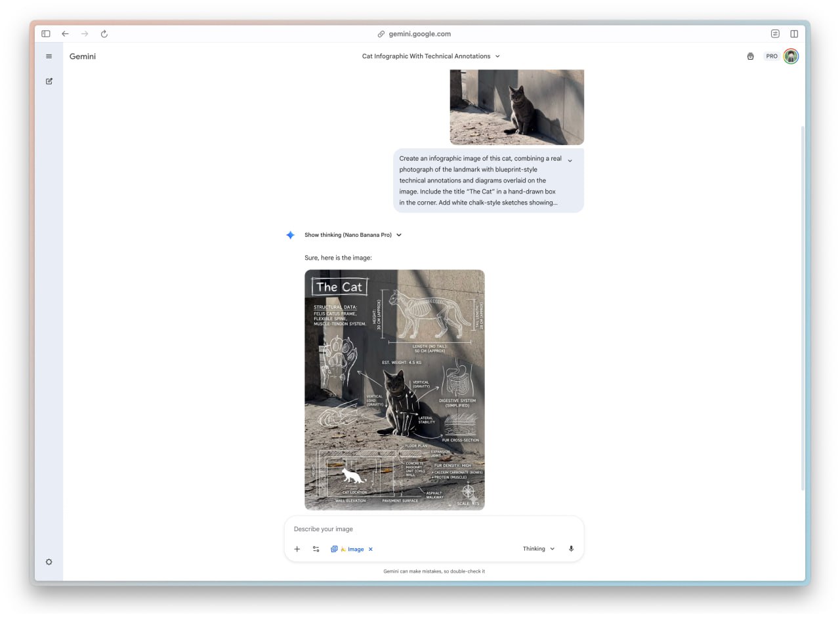Remove the Image tool chip with X
840x625 pixels.
pos(371,550)
